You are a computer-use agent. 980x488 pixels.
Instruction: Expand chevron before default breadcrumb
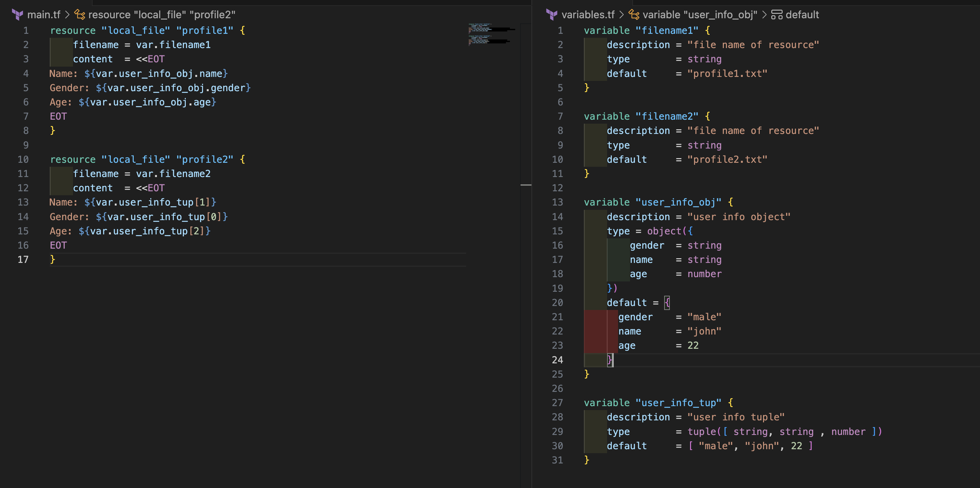pyautogui.click(x=764, y=15)
